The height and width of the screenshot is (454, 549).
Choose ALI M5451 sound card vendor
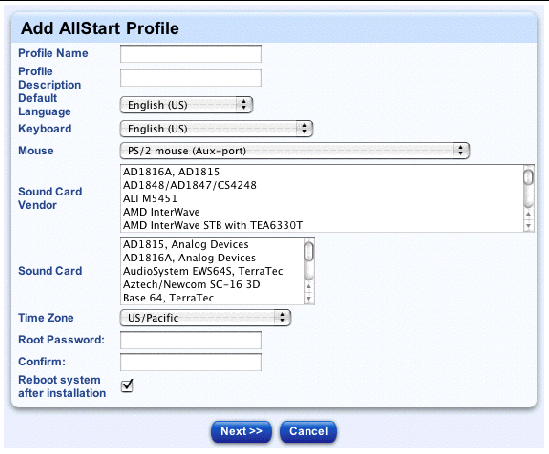(321, 198)
